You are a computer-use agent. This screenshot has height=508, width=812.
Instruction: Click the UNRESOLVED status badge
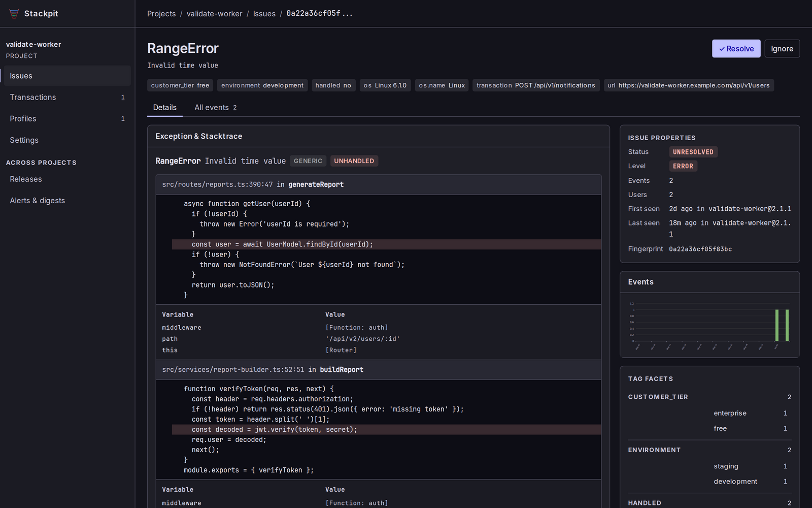(693, 152)
